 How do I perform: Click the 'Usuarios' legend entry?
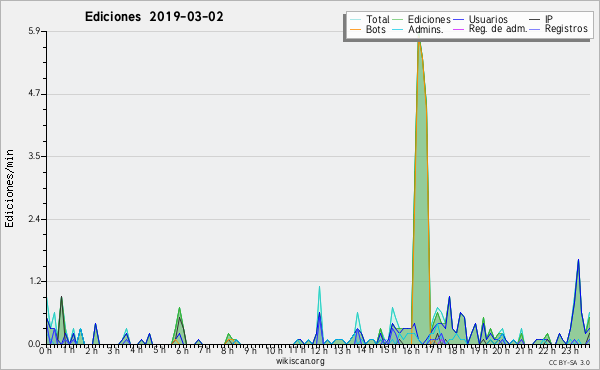(x=480, y=19)
